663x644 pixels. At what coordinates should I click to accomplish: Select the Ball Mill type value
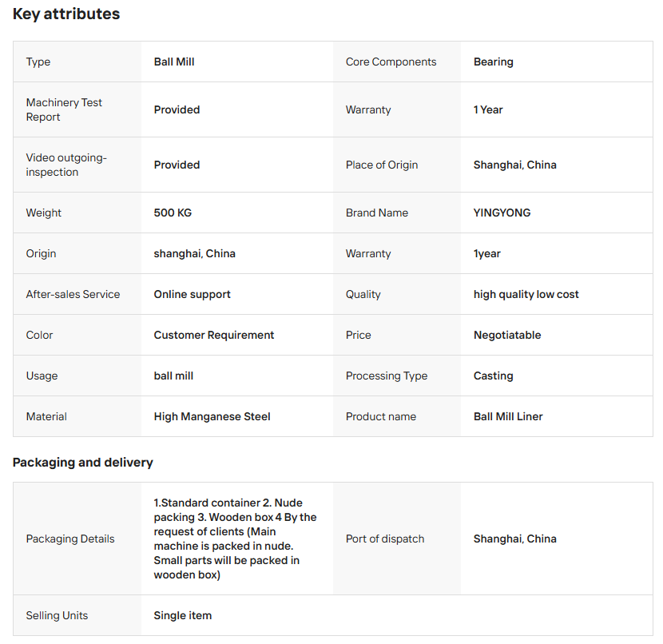pos(174,62)
